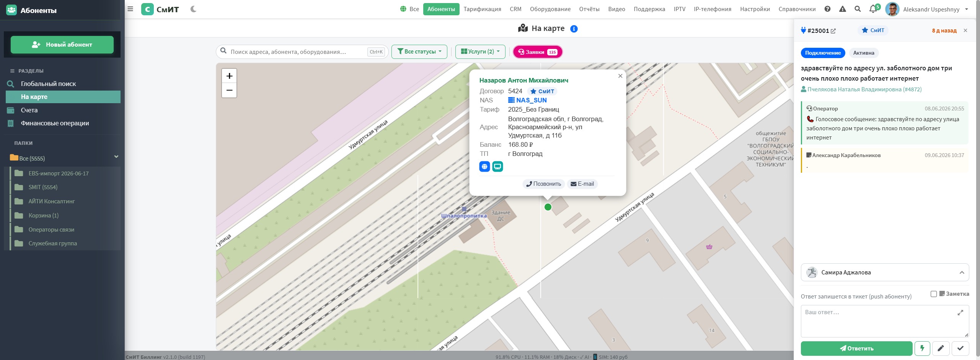Open the Самира Аджалова assignee dropdown
Image resolution: width=980 pixels, height=360 pixels.
pyautogui.click(x=885, y=272)
